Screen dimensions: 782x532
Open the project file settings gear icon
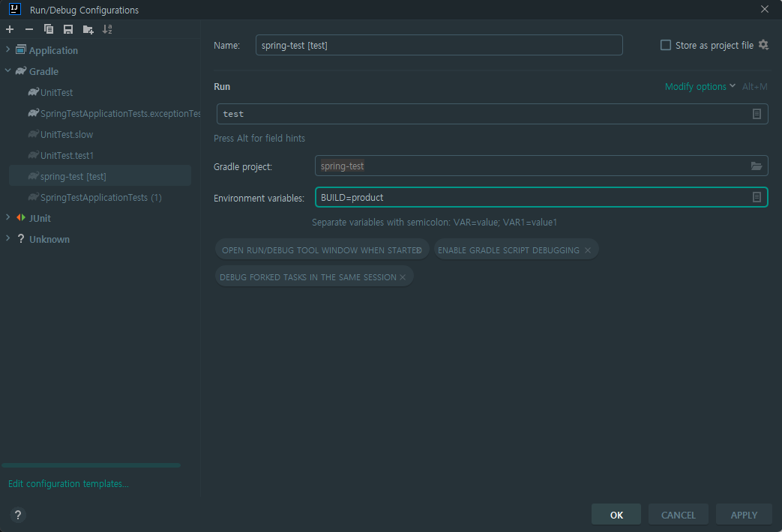[x=763, y=45]
